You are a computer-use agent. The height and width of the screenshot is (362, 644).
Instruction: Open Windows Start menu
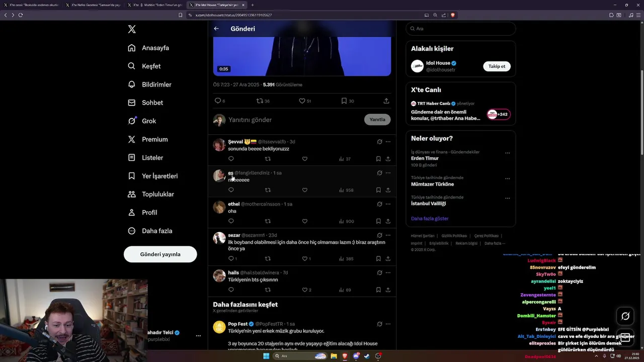[266, 356]
